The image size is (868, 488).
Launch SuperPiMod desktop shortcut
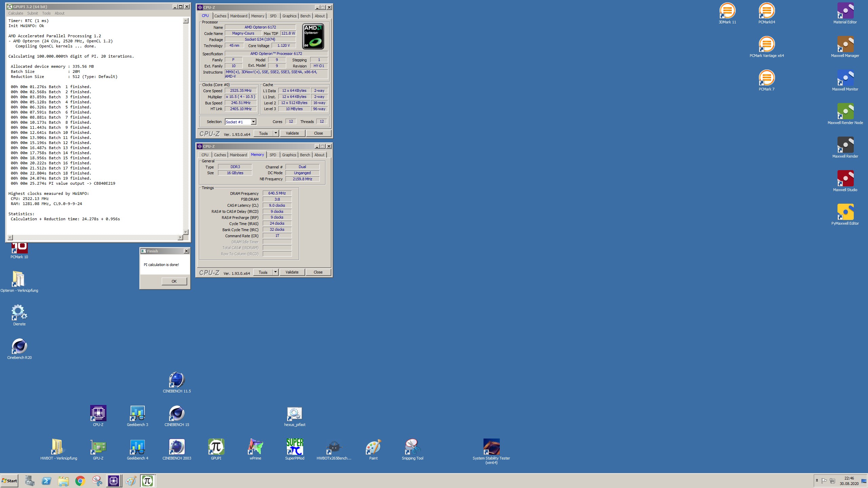[295, 449]
